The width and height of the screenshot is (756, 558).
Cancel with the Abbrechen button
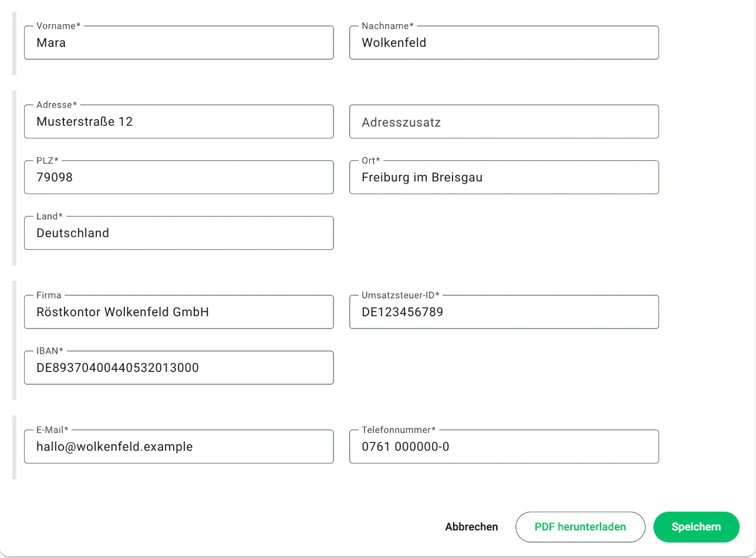click(471, 527)
